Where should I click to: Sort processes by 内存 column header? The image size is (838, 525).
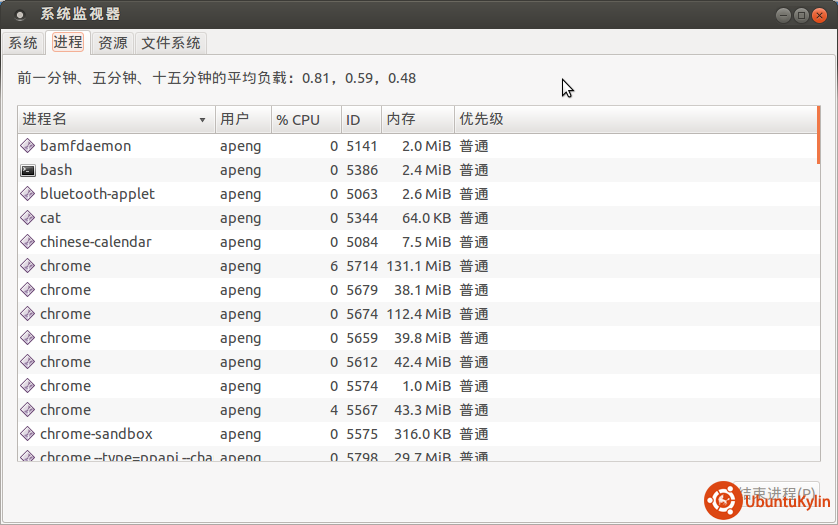coord(416,120)
